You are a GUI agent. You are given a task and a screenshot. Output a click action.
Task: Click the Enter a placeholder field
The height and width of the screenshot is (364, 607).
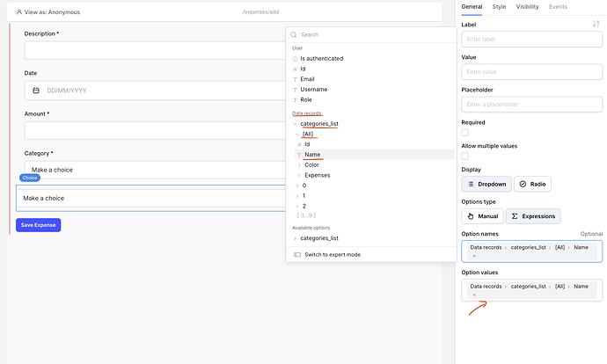532,105
